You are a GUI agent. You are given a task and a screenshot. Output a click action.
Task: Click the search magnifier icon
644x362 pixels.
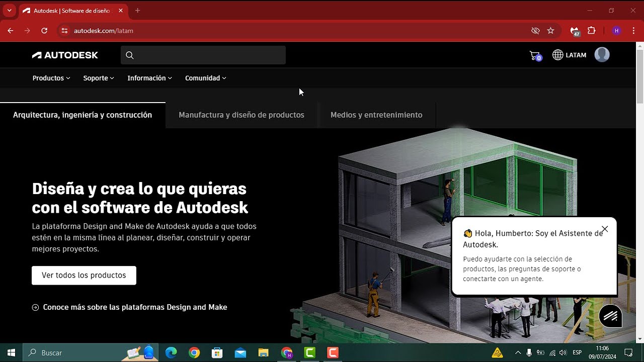point(130,55)
